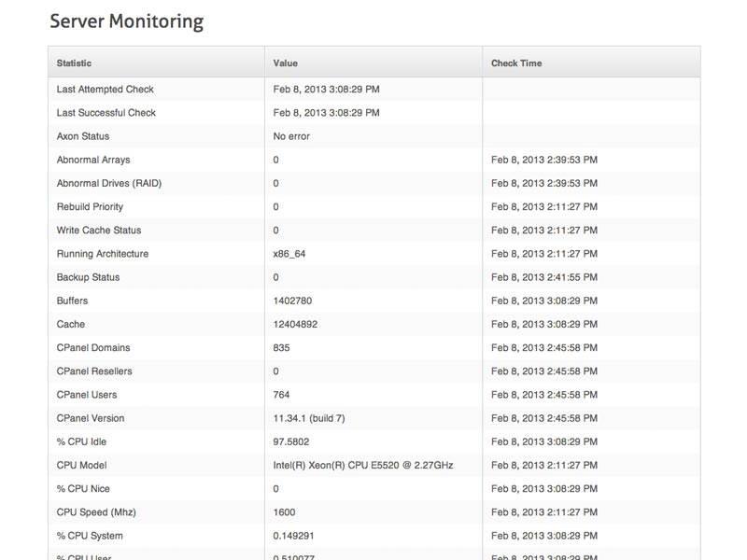Viewport: 747px width, 560px height.
Task: Click the Buffers value 1402780
Action: coord(292,301)
